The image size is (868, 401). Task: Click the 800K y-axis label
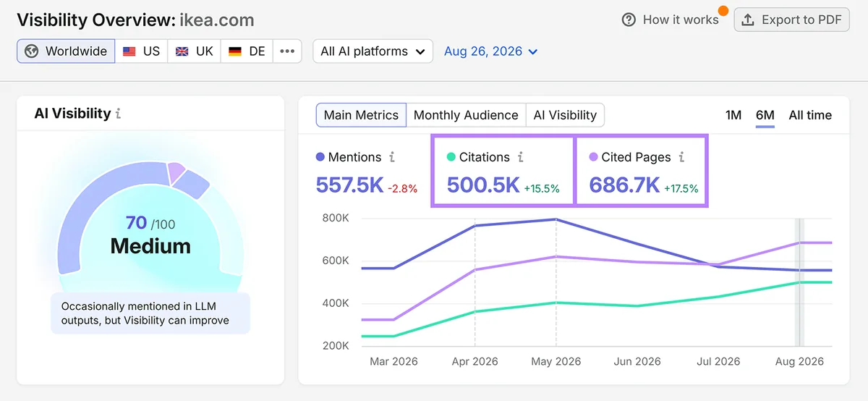pos(335,218)
